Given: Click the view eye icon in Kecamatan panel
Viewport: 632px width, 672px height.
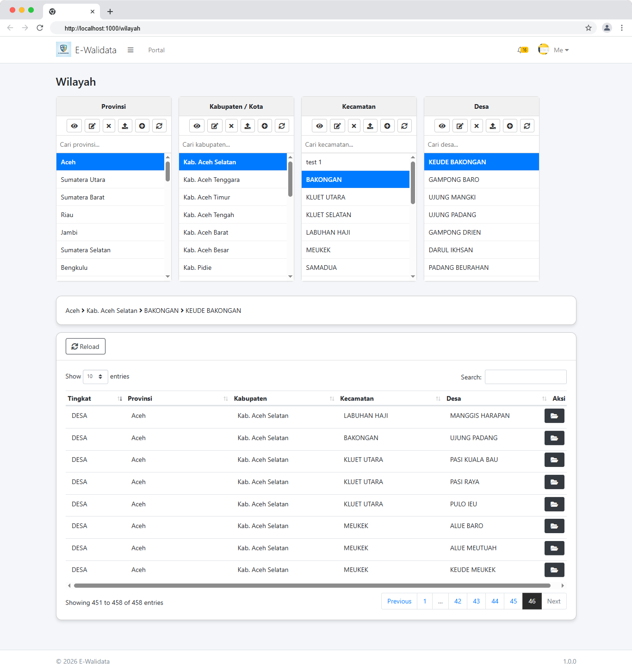Looking at the screenshot, I should [x=319, y=126].
